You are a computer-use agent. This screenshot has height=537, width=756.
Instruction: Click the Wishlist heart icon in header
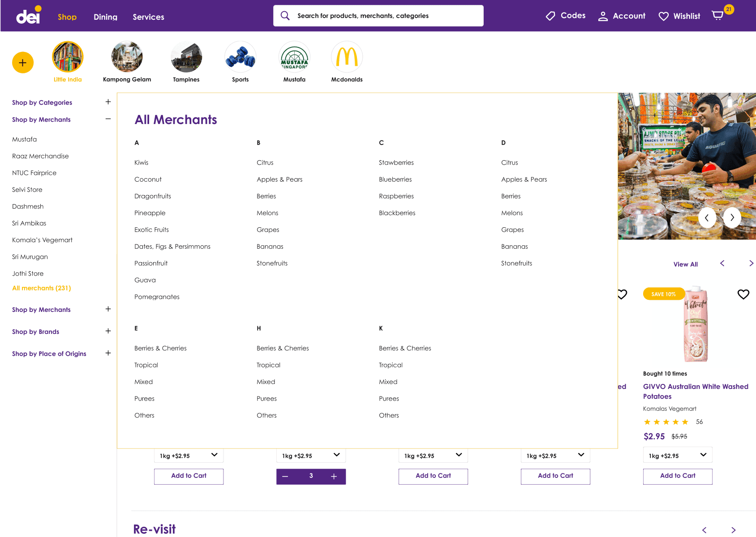coord(663,16)
